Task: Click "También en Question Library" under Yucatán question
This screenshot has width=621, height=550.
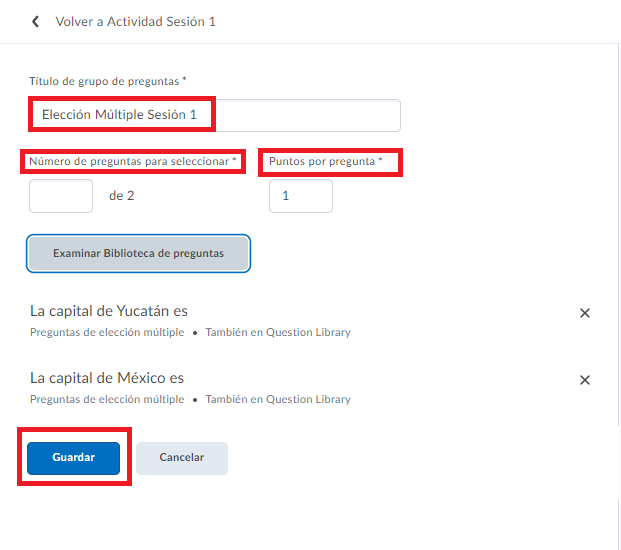Action: pos(278,332)
